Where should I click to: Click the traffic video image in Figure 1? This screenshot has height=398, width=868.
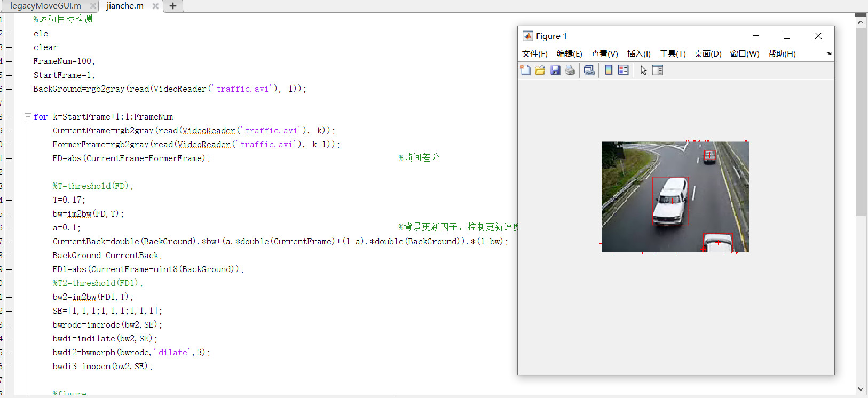tap(675, 196)
